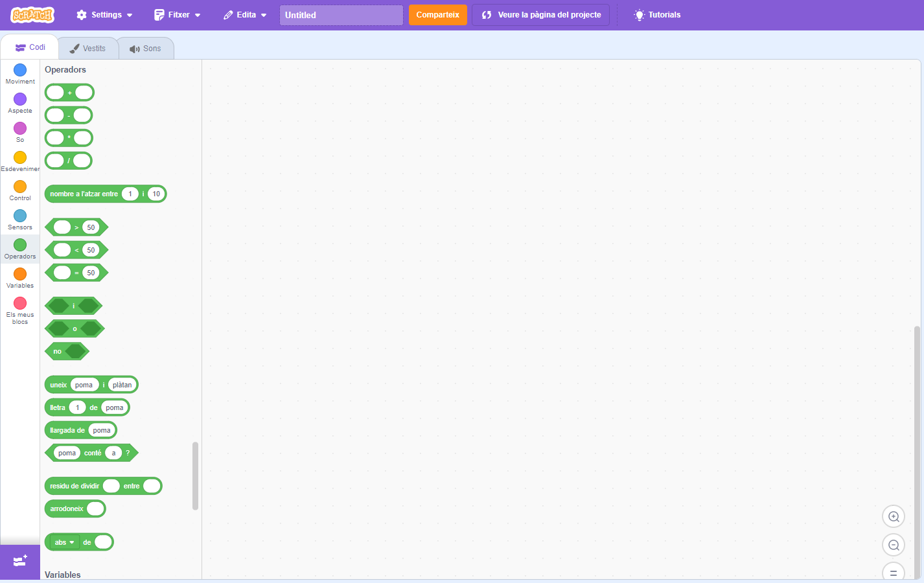Click Veure la pàgina del projecte
The height and width of the screenshot is (583, 924).
tap(541, 15)
